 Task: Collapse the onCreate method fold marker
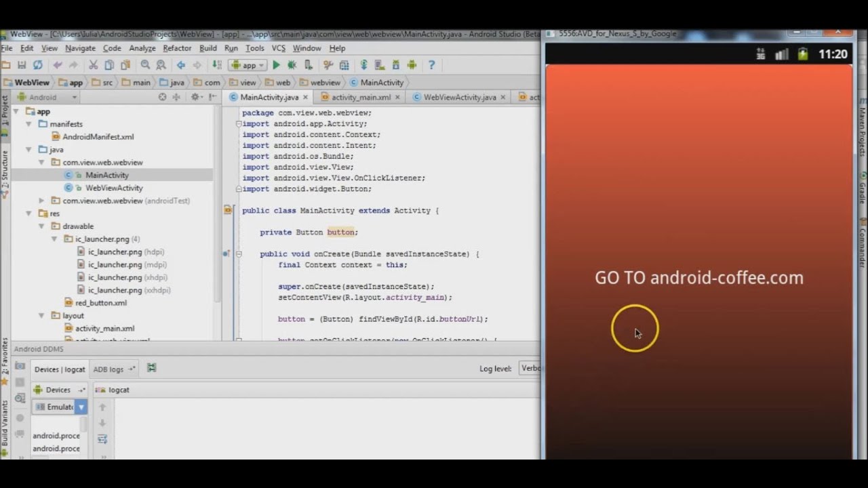pyautogui.click(x=238, y=254)
